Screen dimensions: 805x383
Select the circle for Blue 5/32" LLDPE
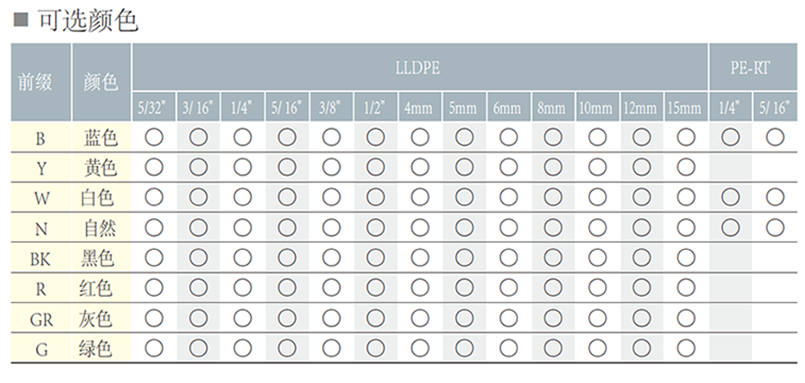154,137
